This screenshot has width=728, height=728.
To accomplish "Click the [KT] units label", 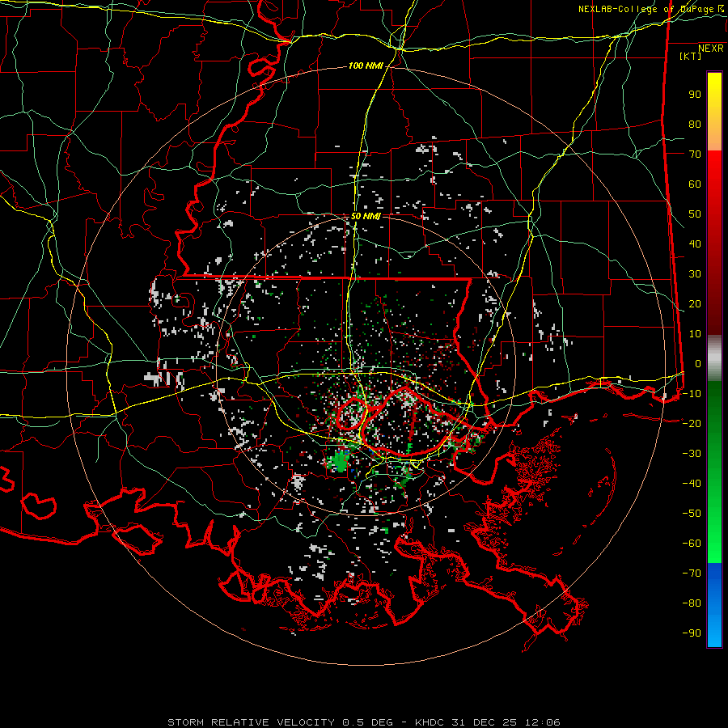I will pos(691,56).
